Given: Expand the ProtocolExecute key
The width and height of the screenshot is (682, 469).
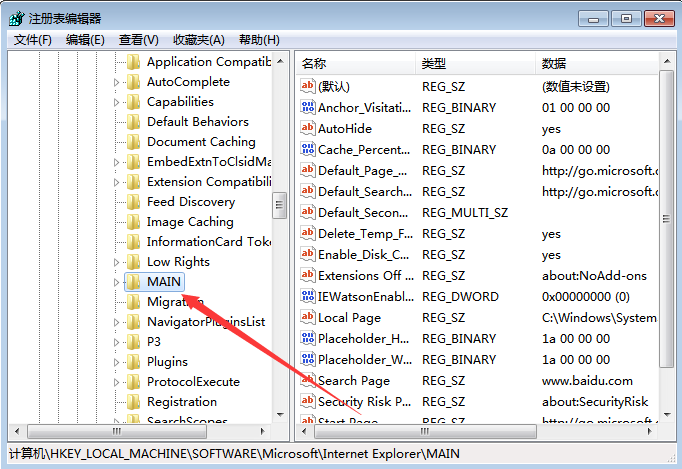Looking at the screenshot, I should pos(116,382).
